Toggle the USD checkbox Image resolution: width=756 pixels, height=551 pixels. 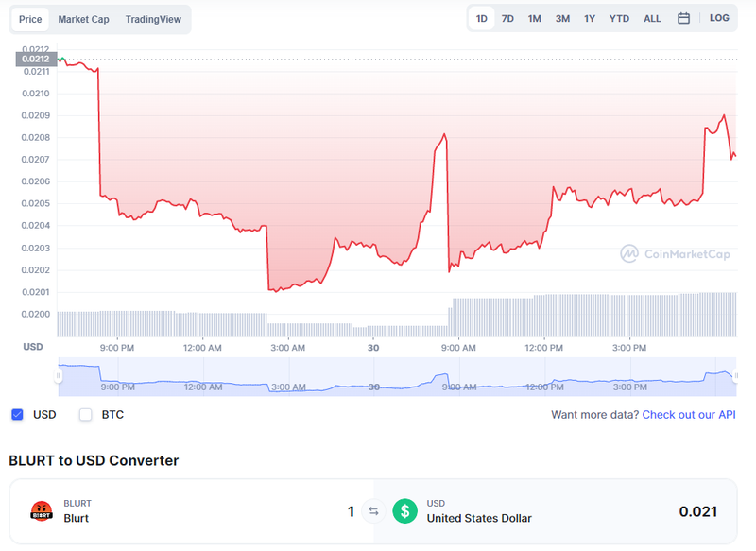(x=17, y=414)
